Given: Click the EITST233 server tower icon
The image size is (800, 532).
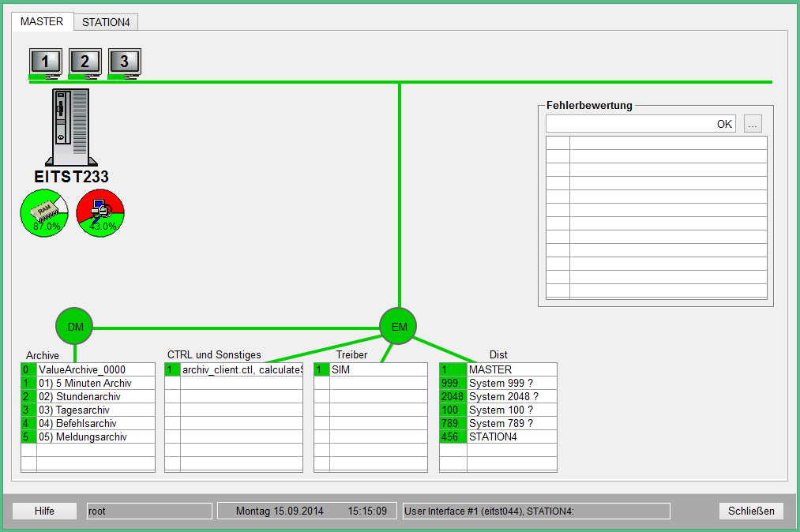Looking at the screenshot, I should (x=70, y=126).
